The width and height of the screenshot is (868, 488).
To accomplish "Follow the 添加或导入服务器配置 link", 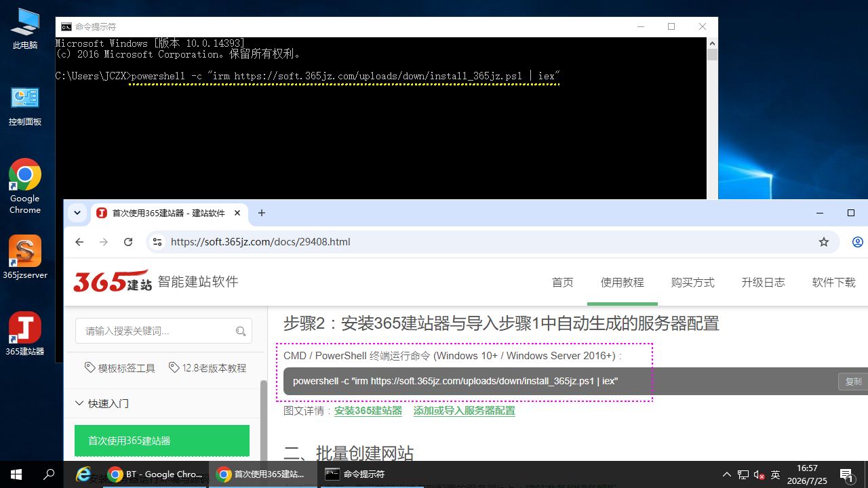I will point(465,411).
